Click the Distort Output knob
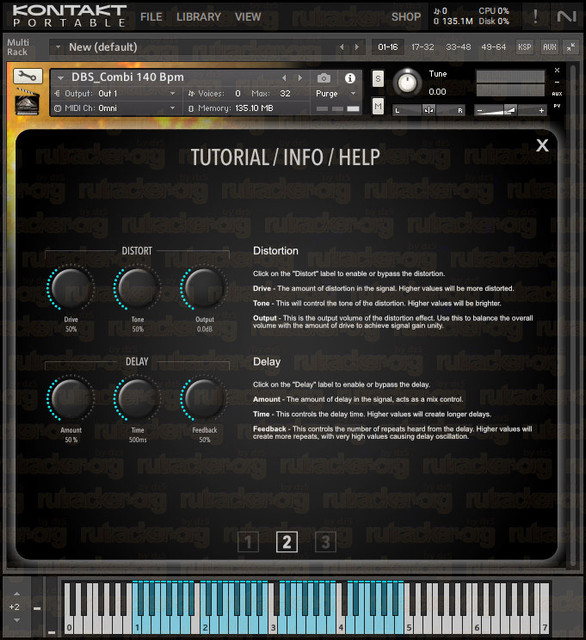586x640 pixels. (204, 287)
